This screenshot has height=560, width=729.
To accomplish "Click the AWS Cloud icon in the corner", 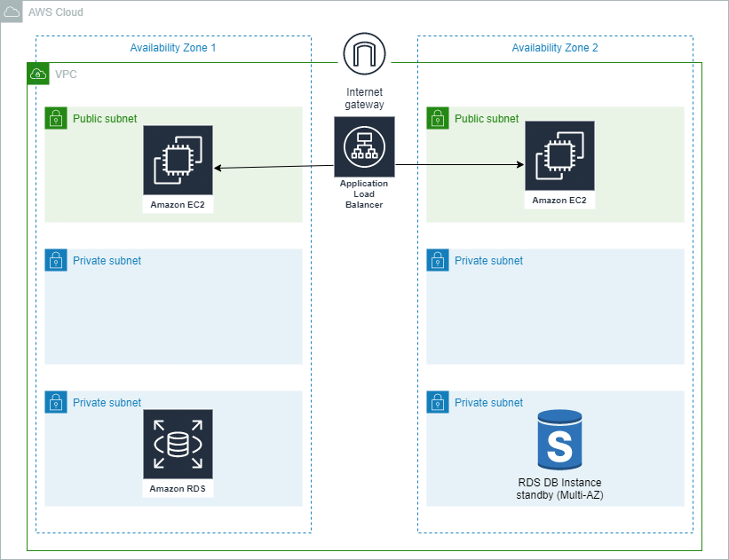I will (x=12, y=12).
